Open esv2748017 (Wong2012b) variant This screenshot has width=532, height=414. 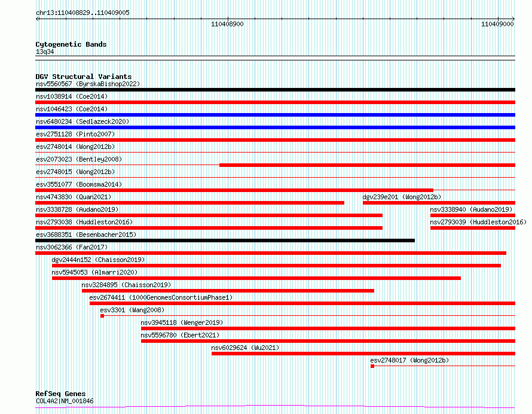(x=409, y=360)
